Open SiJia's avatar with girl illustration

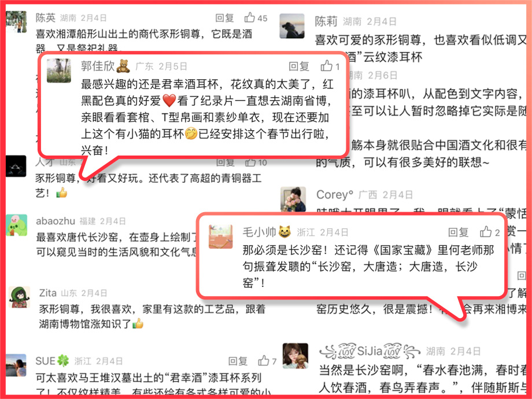pyautogui.click(x=295, y=356)
